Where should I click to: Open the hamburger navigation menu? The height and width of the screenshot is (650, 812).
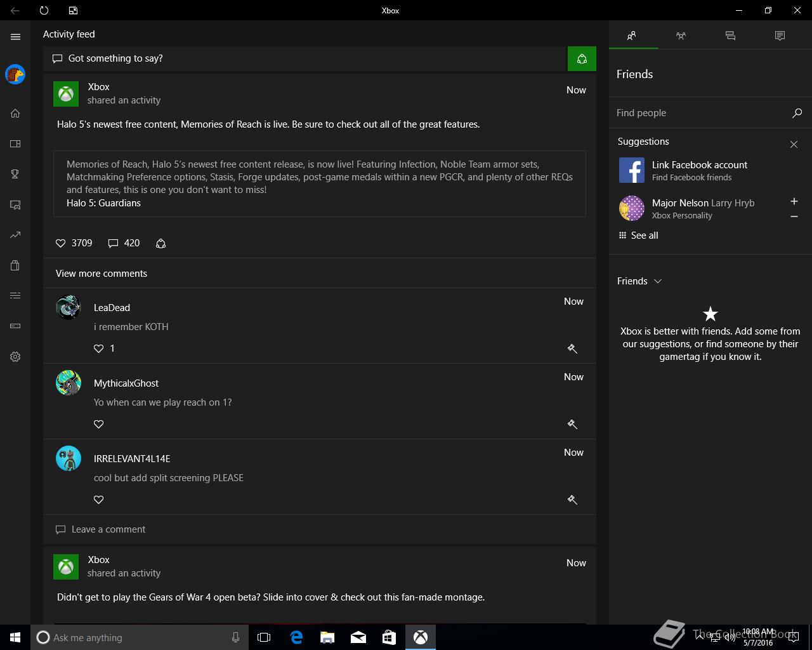[x=15, y=37]
